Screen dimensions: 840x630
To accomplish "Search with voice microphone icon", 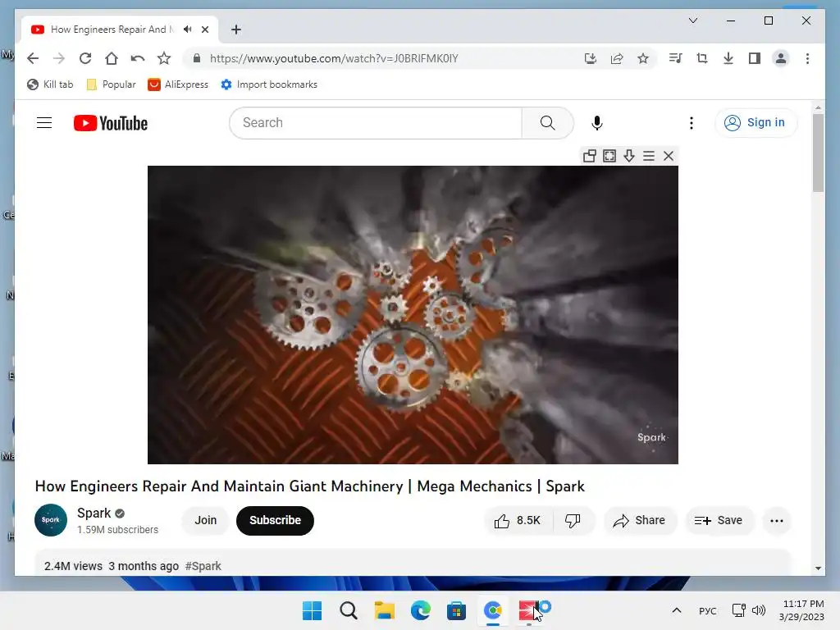I will 597,123.
